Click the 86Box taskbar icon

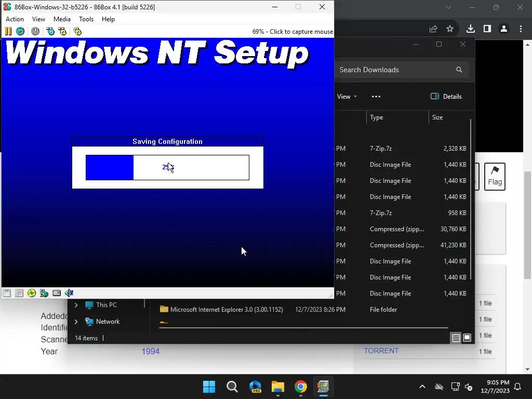click(x=323, y=387)
